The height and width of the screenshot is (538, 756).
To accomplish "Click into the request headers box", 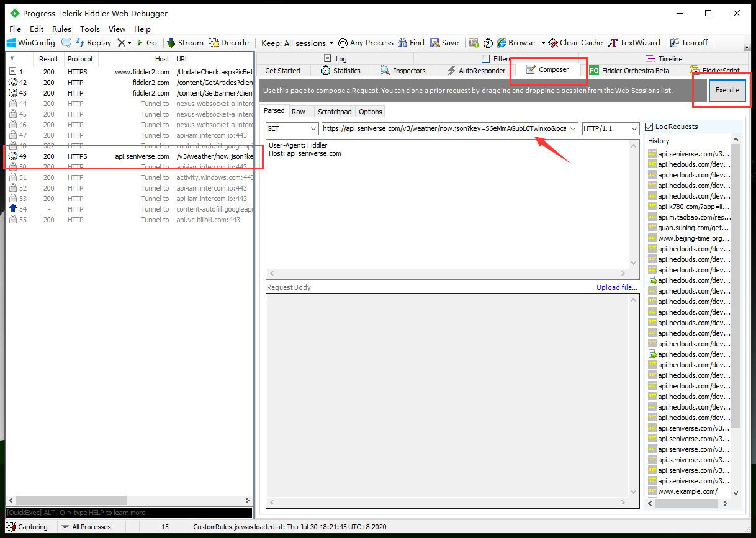I will (x=448, y=205).
